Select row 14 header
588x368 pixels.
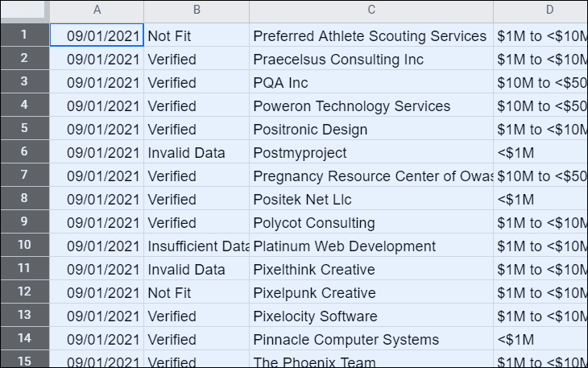click(x=25, y=338)
